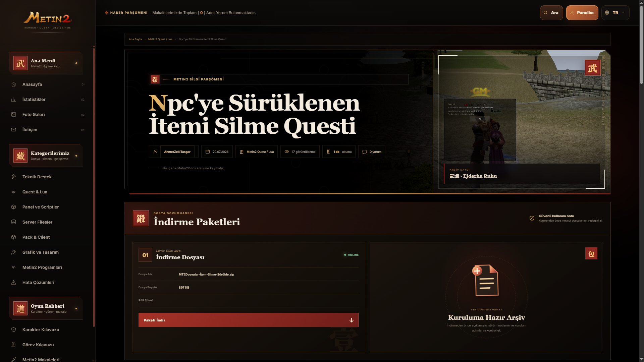Viewport: 644px width, 362px height.
Task: Click the red kanji badge on hero image
Action: tap(593, 68)
